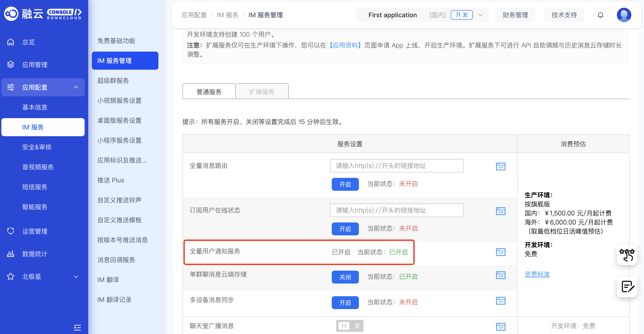Click the 北极星 star icon
The image size is (644, 334).
pos(10,277)
